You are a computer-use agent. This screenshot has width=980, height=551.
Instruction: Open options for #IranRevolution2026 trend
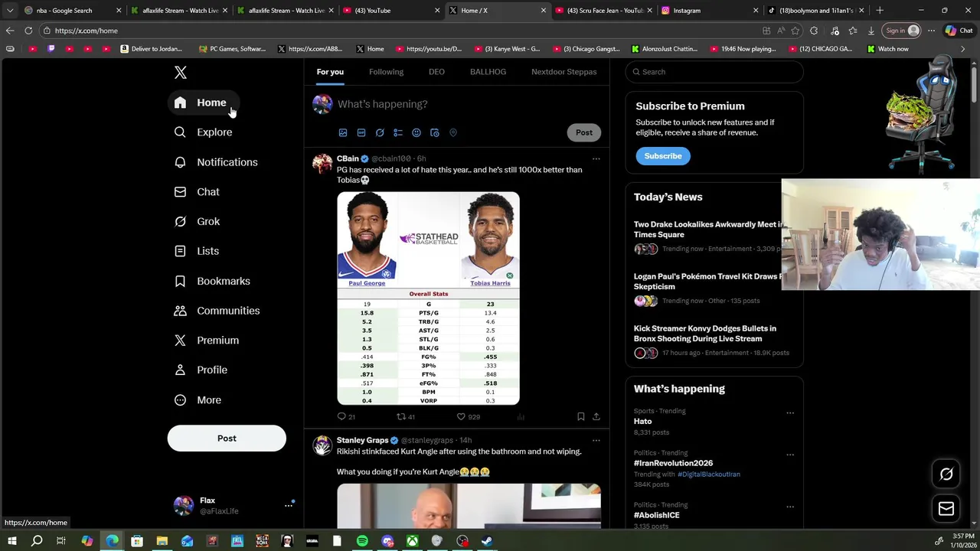(790, 455)
